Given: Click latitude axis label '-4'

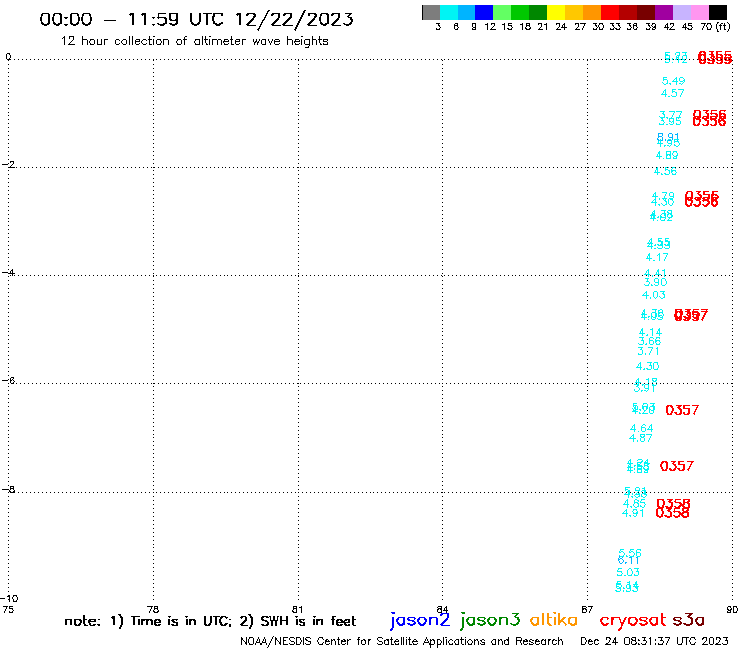Looking at the screenshot, I should (x=8, y=273).
